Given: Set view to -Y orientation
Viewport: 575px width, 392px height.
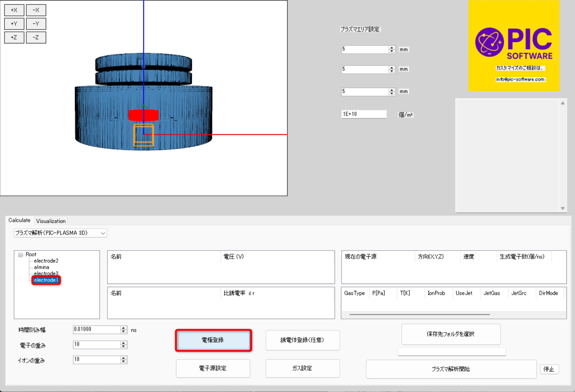Looking at the screenshot, I should point(36,24).
